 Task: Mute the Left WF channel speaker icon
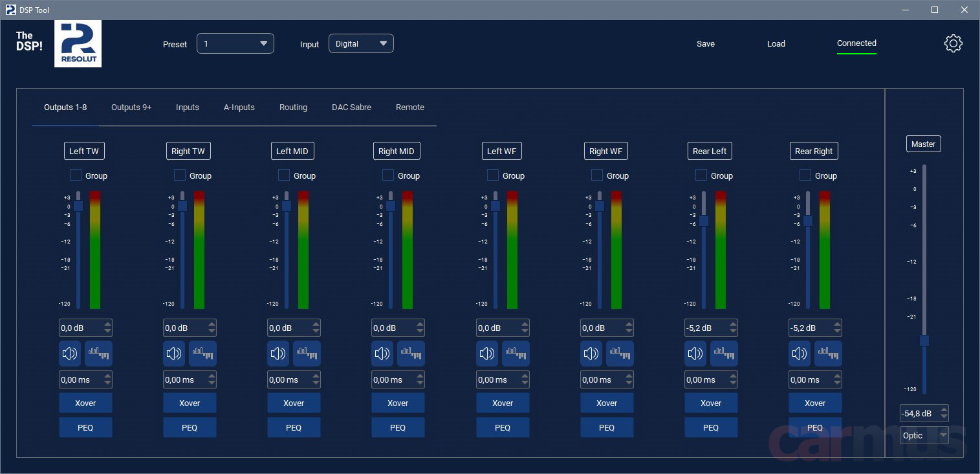click(x=488, y=354)
